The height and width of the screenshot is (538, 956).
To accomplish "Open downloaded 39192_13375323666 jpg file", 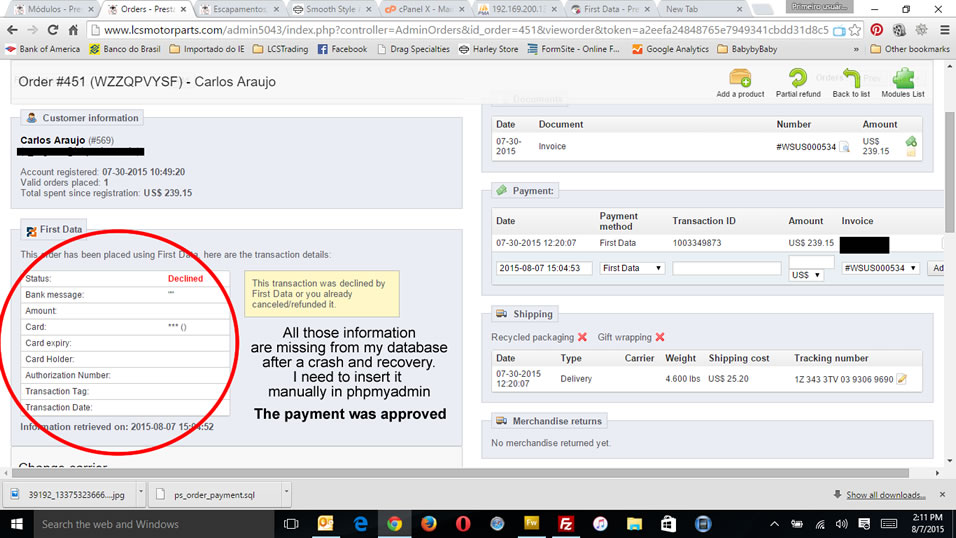I will (x=71, y=495).
